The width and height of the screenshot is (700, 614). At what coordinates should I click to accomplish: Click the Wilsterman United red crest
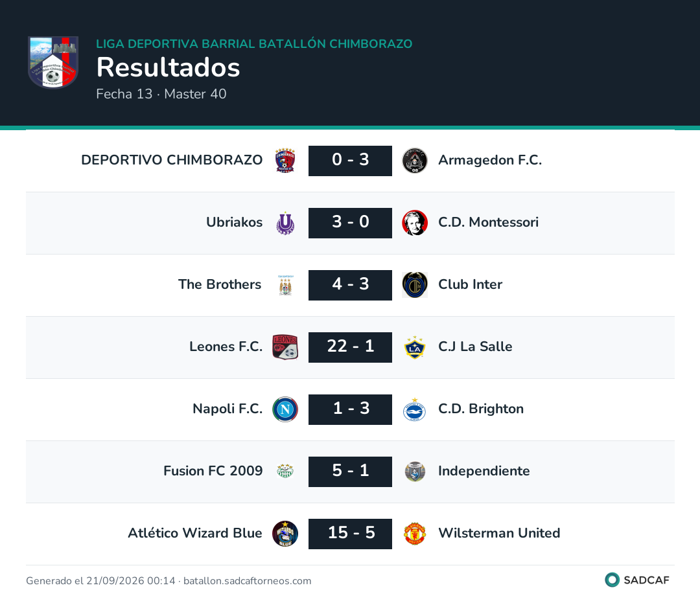[415, 534]
